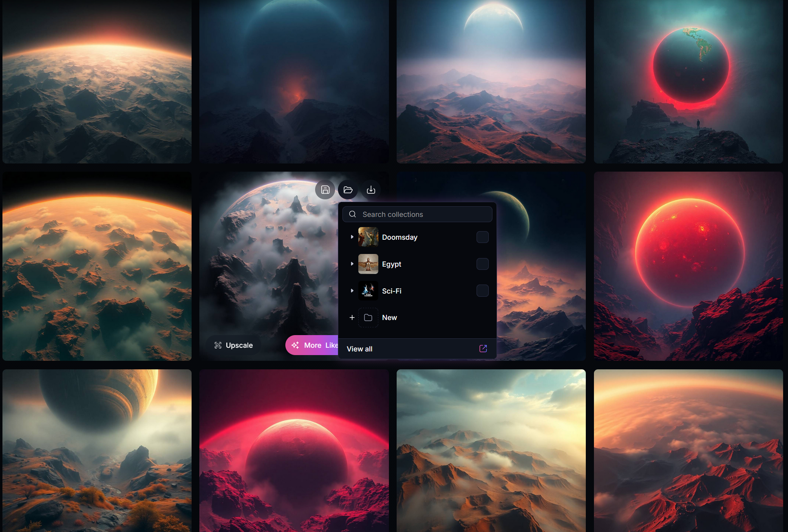Check the Egypt collection checkbox

point(482,264)
